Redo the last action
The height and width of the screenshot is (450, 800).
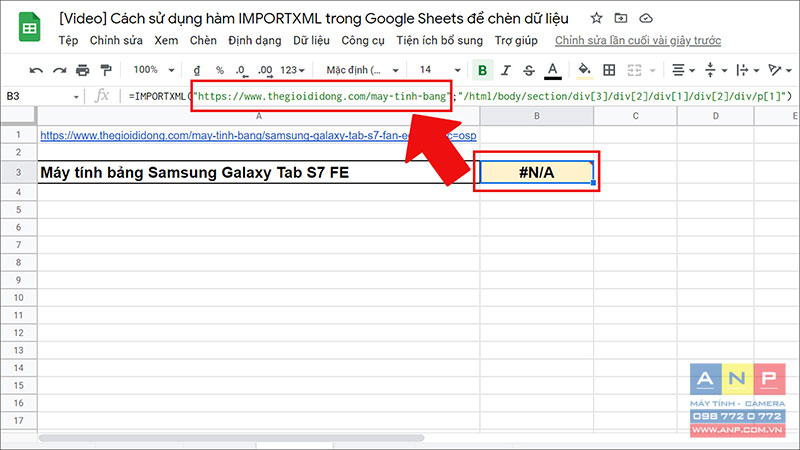pyautogui.click(x=59, y=70)
